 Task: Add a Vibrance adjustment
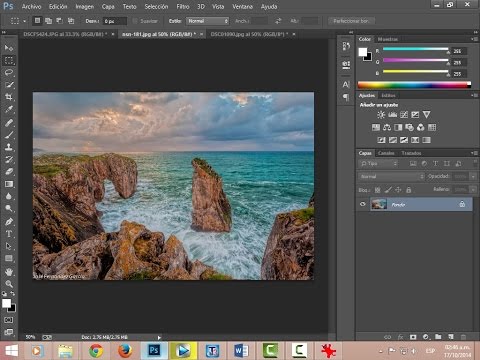click(426, 115)
